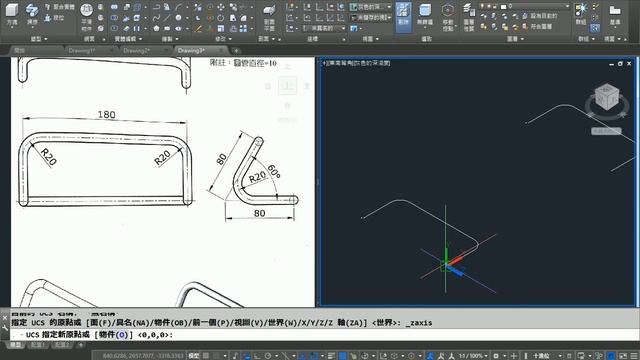Close the command line panel
The width and height of the screenshot is (640, 360).
(x=5, y=317)
